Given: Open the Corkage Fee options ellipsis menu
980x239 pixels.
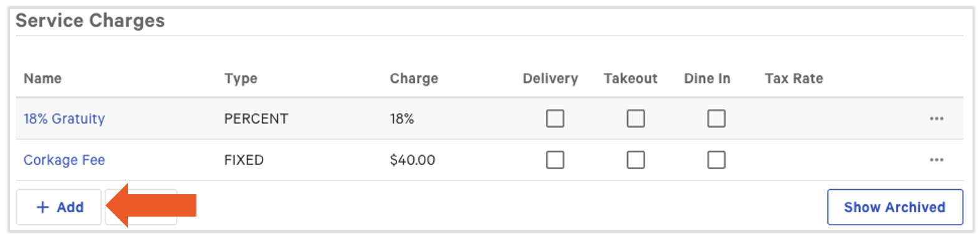Looking at the screenshot, I should [x=936, y=160].
